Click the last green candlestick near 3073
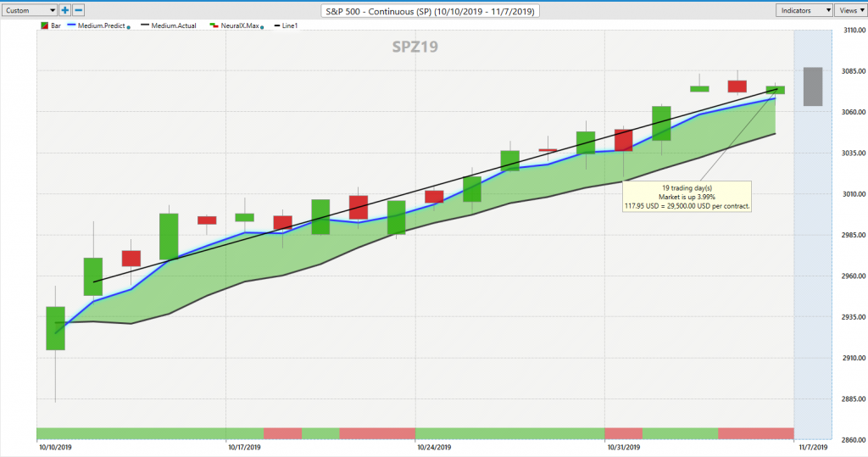The image size is (868, 457). [775, 90]
